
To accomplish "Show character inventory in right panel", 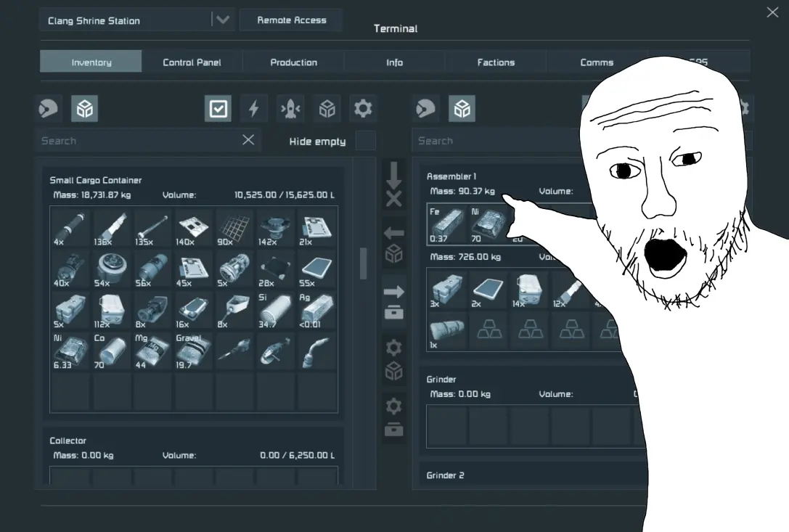I will click(x=425, y=108).
